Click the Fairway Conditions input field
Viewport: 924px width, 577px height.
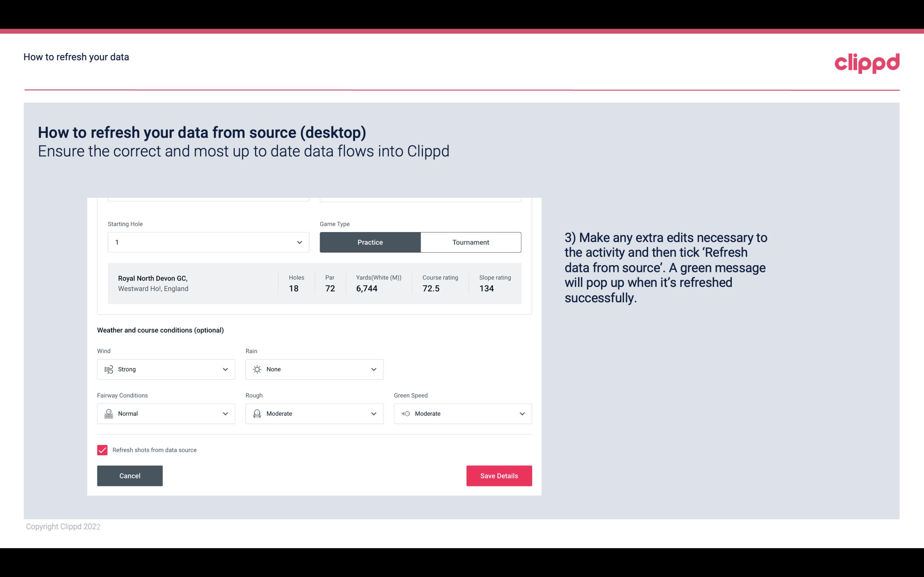point(166,413)
